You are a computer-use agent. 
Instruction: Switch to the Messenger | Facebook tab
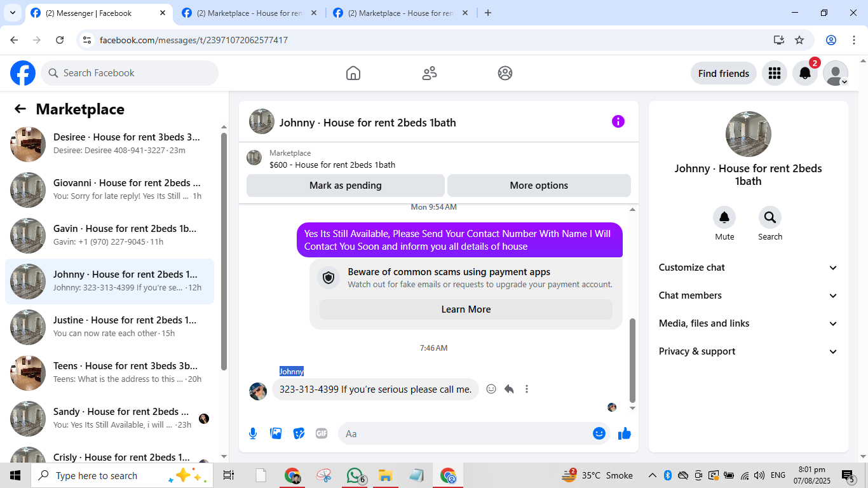(98, 13)
